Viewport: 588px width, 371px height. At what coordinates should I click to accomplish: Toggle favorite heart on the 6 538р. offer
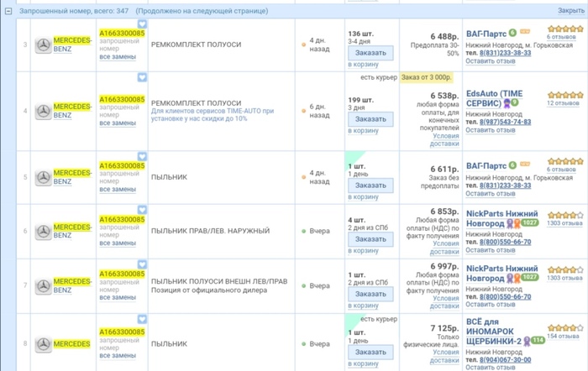[142, 77]
